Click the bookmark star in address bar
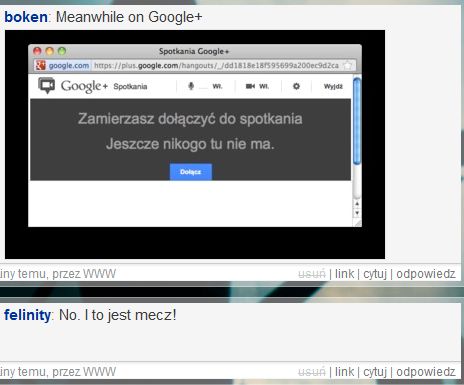This screenshot has width=464, height=385. coord(348,65)
